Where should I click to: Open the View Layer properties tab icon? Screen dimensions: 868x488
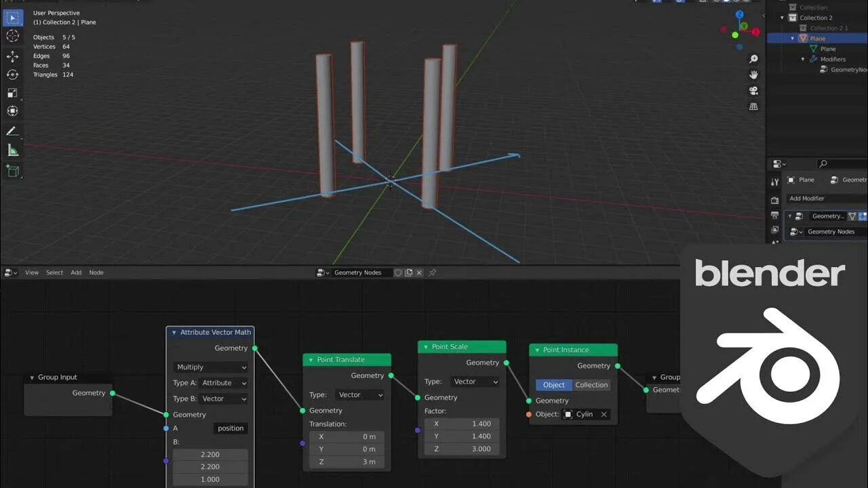[774, 230]
